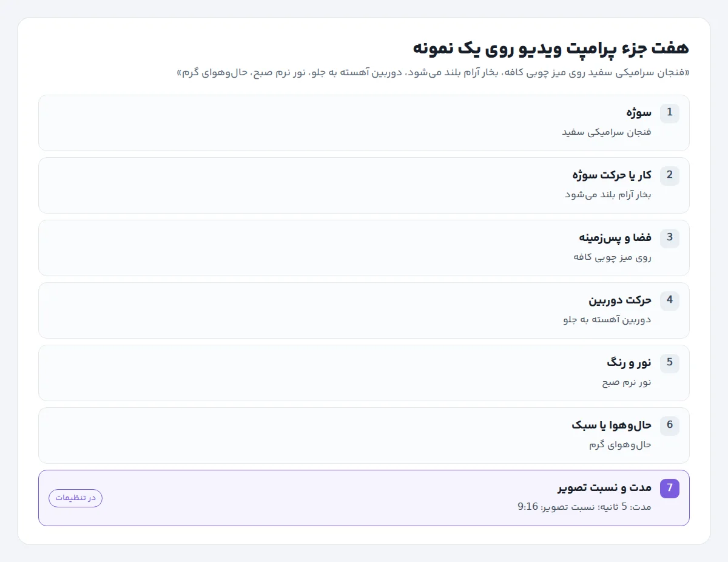Screen dimensions: 728x562
Task: Click the card title "سوژه"
Action: tap(639, 113)
